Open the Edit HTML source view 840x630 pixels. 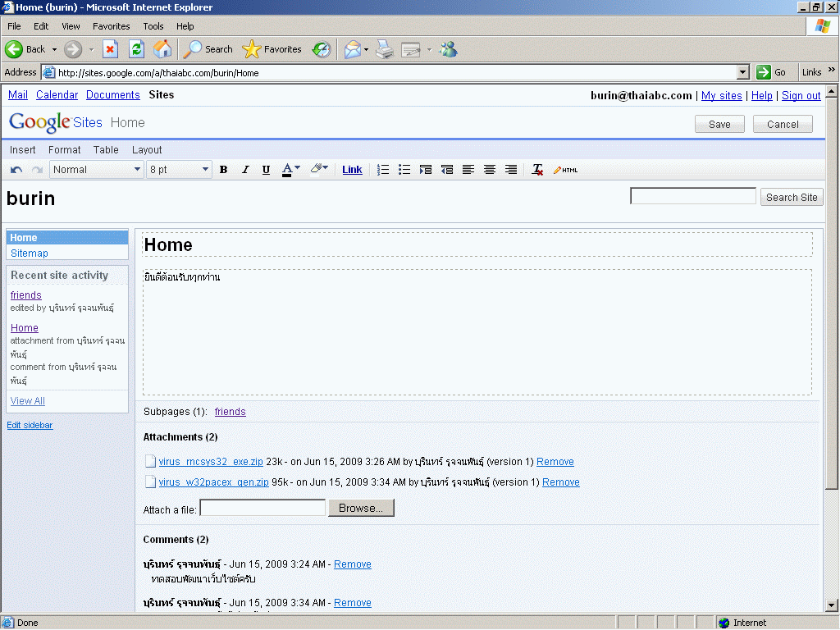click(x=565, y=170)
